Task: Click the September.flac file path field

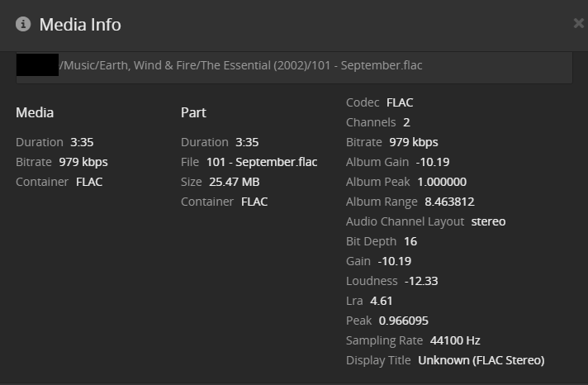Action: [294, 65]
